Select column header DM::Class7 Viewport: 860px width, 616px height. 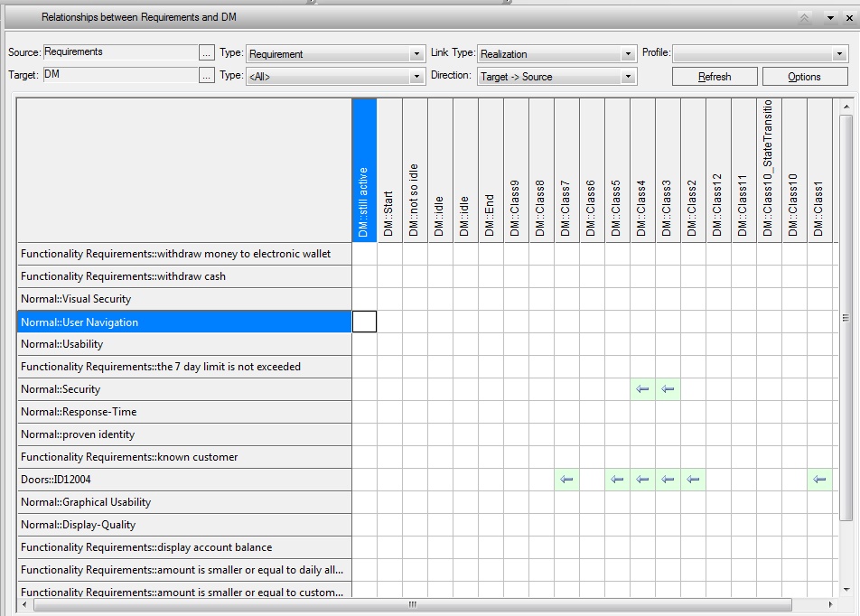(x=566, y=170)
